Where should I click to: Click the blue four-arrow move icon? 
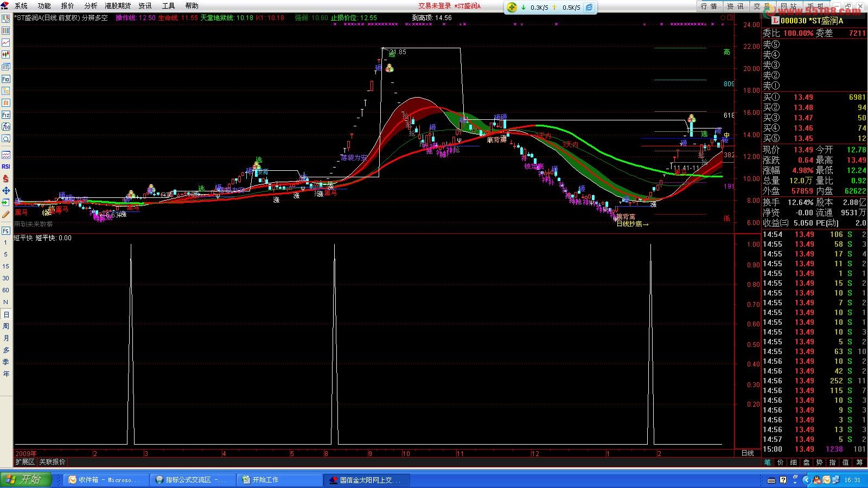[6, 190]
